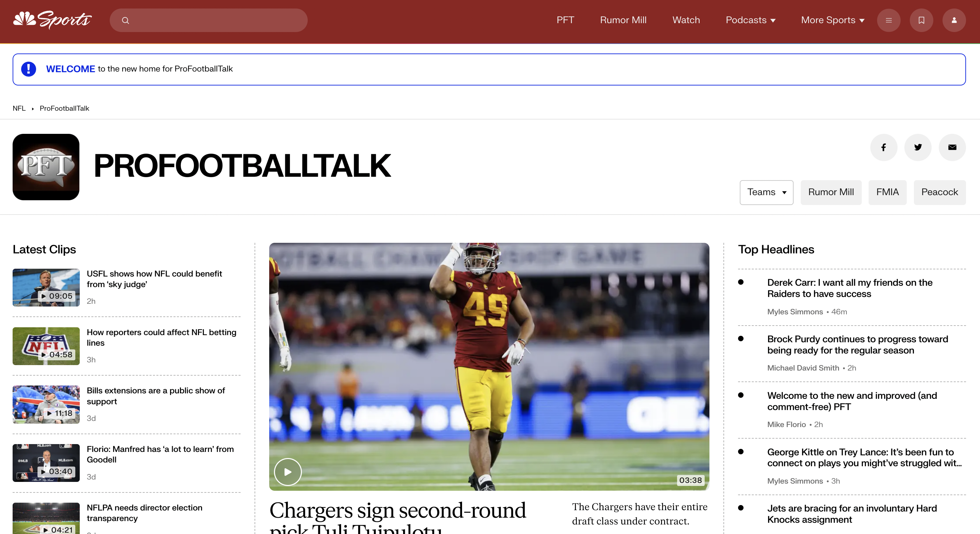The width and height of the screenshot is (980, 534).
Task: Open 'Welcome to the new and improved PFT' headline
Action: [x=852, y=402]
